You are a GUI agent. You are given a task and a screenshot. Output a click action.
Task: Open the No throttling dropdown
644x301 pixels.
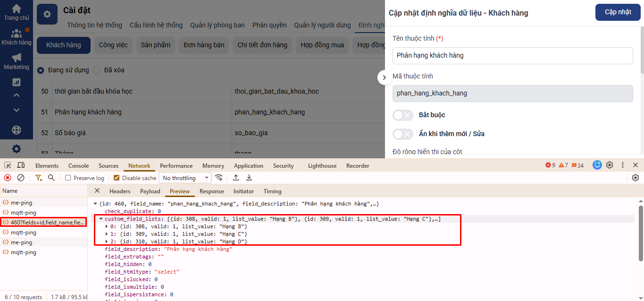(x=185, y=178)
